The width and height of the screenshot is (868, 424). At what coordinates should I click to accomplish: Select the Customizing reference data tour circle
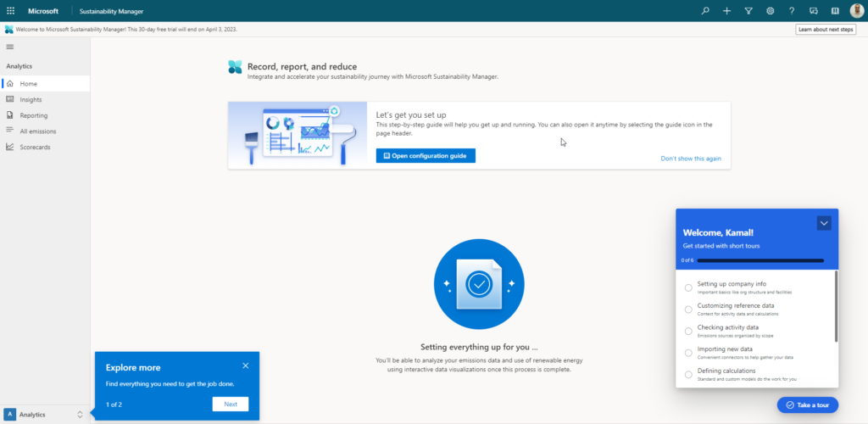(x=688, y=310)
